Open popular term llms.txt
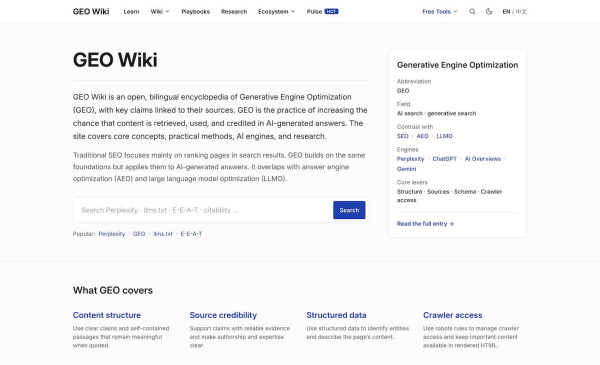Viewport: 600px width, 365px height. [x=163, y=234]
